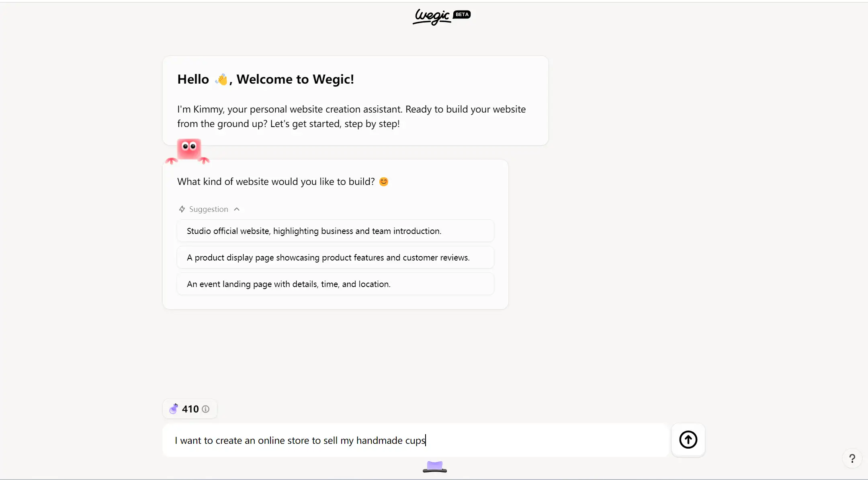Click the Kimmy red monster mascot
Screen dimensions: 868x480
[x=188, y=151]
